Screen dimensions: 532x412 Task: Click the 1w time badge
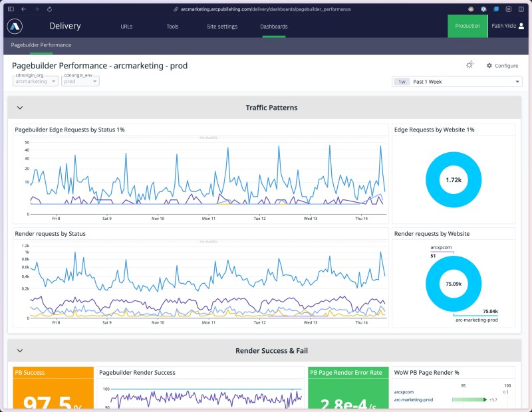click(402, 82)
